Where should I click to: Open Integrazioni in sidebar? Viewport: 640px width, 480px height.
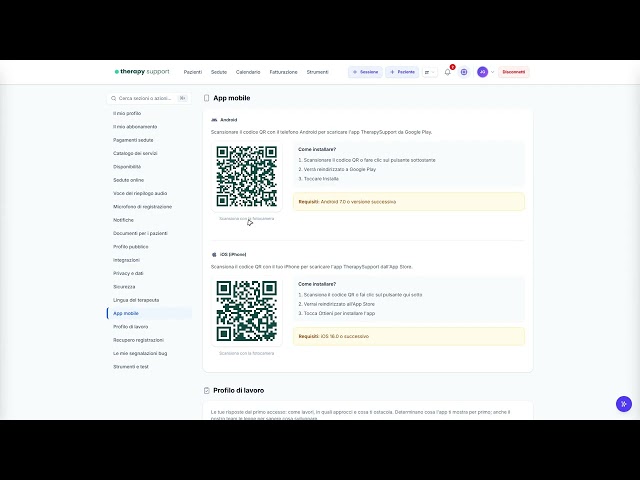coord(127,260)
